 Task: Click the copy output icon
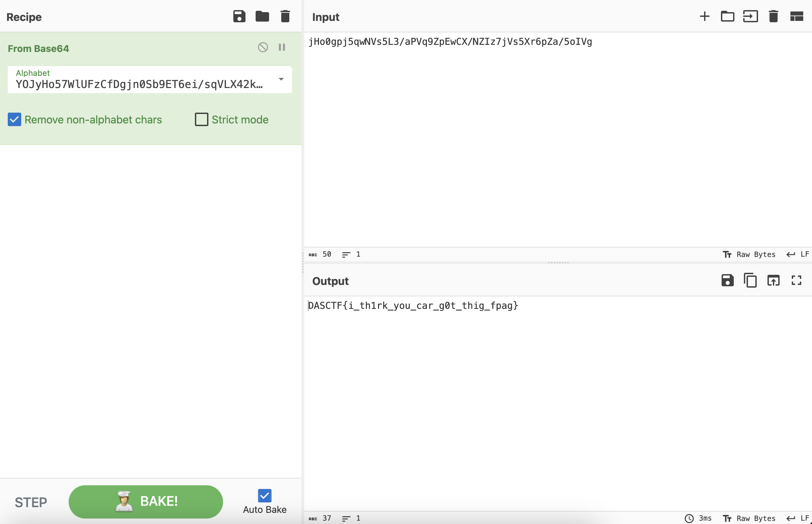pos(750,281)
